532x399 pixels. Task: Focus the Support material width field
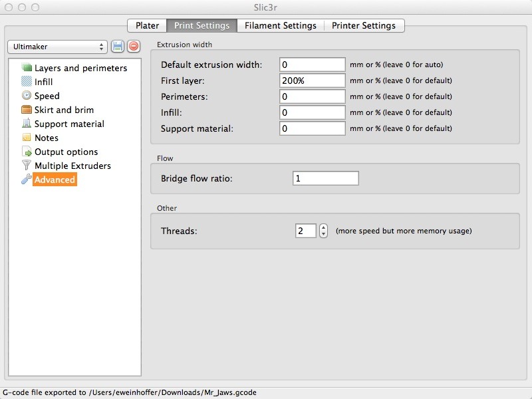click(x=312, y=128)
